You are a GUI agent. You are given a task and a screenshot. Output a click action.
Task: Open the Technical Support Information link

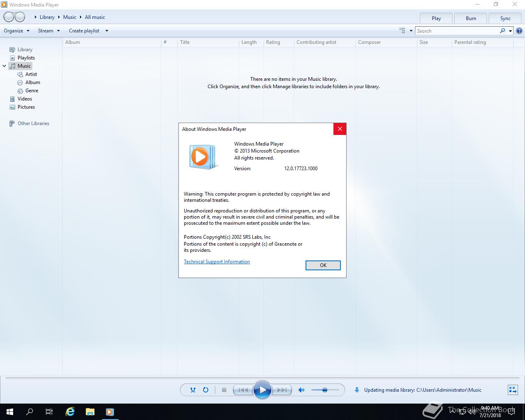point(217,262)
